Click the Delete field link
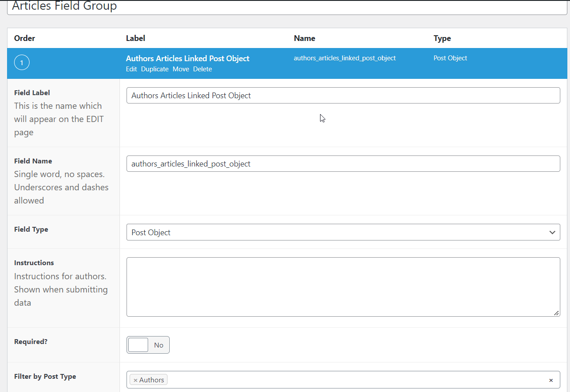This screenshot has width=570, height=392. pos(202,69)
